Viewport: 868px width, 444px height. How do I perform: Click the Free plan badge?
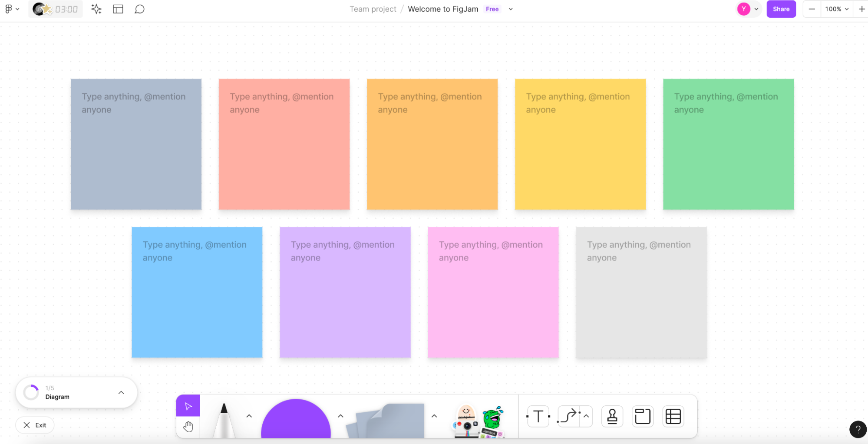[492, 9]
